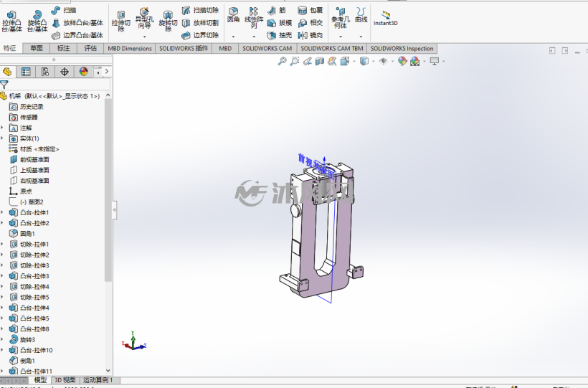Switch to the PropertyManager panel tab

26,72
